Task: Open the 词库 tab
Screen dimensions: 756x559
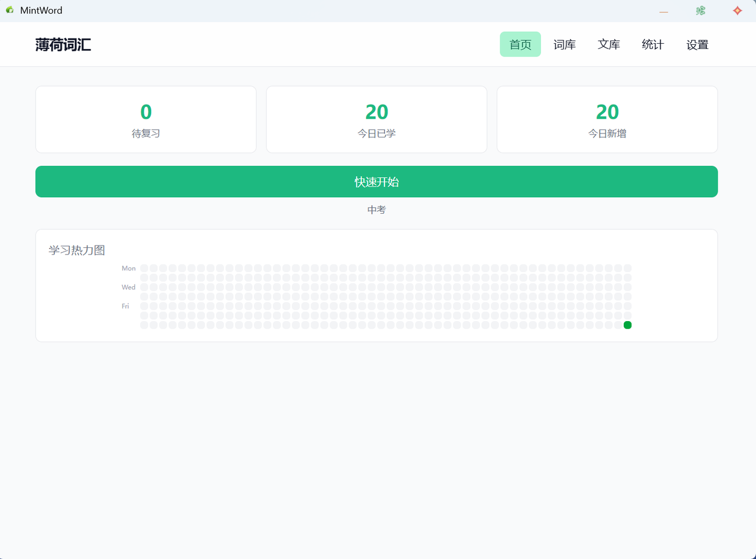Action: coord(565,44)
